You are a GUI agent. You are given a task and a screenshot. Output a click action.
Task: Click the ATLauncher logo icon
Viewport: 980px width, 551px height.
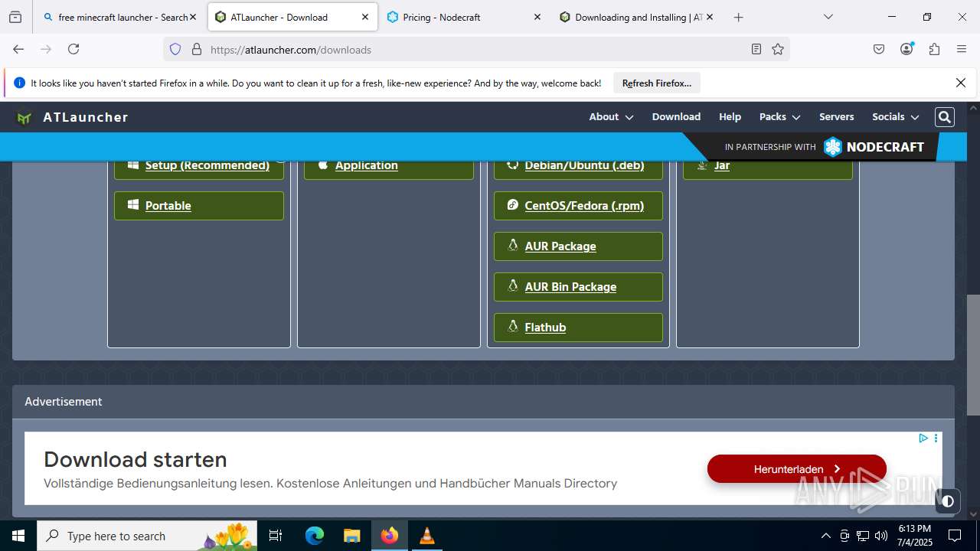click(24, 118)
